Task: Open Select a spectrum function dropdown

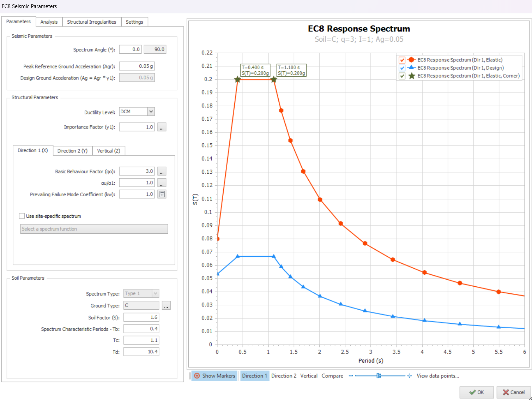Action: pyautogui.click(x=94, y=229)
